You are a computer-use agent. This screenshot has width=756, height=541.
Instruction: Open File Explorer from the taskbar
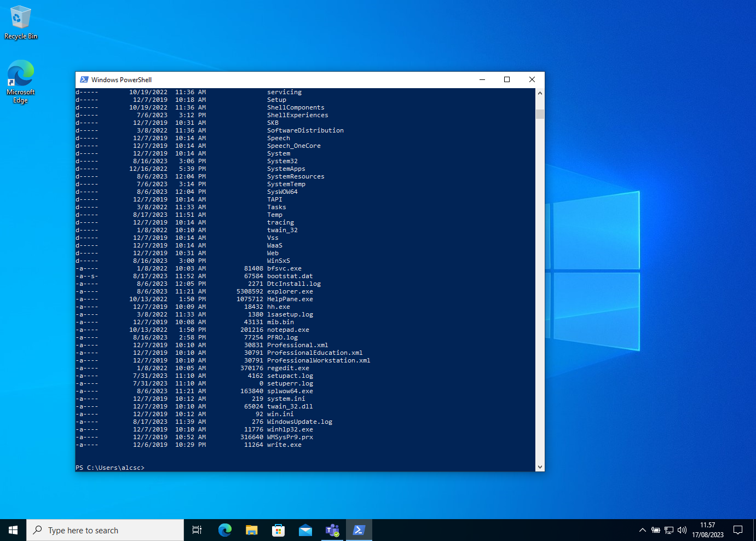[251, 530]
